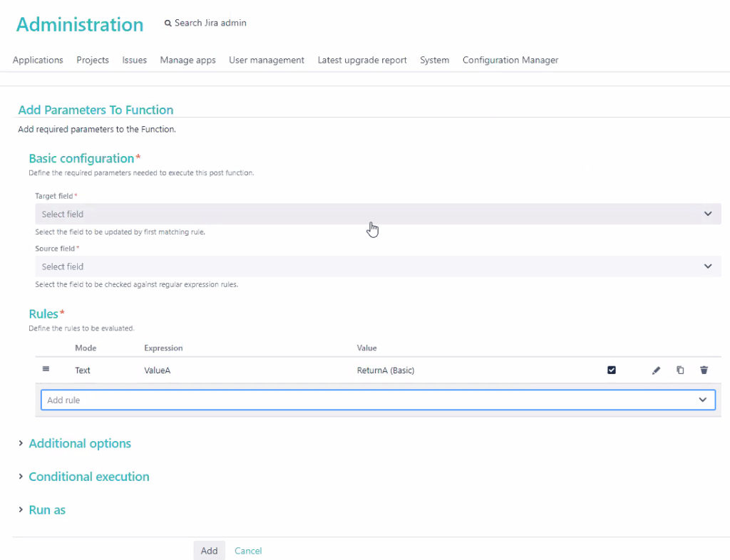Image resolution: width=730 pixels, height=560 pixels.
Task: Open the Applications admin menu
Action: point(38,61)
